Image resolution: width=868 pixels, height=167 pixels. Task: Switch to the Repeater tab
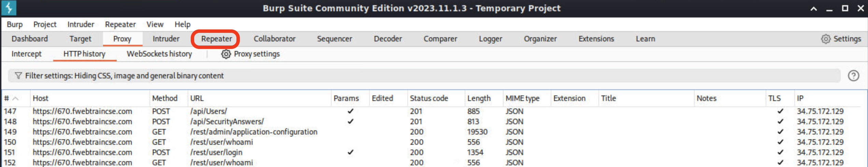tap(216, 39)
